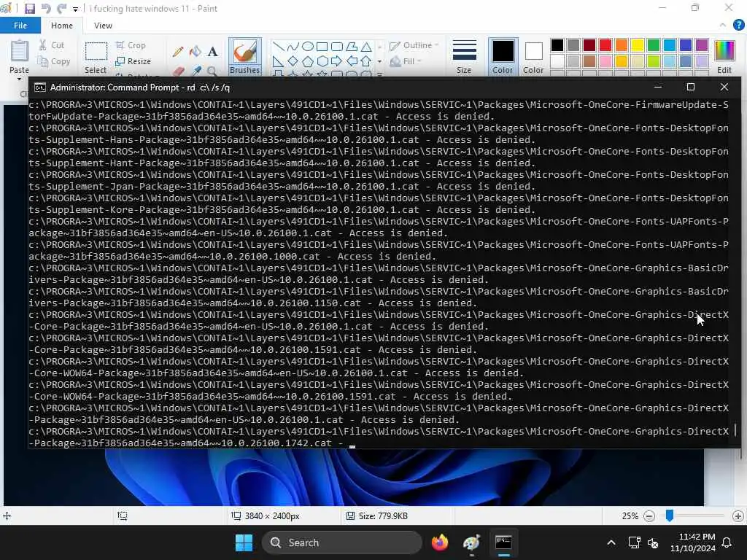Pick the pink color swatch

point(605,61)
